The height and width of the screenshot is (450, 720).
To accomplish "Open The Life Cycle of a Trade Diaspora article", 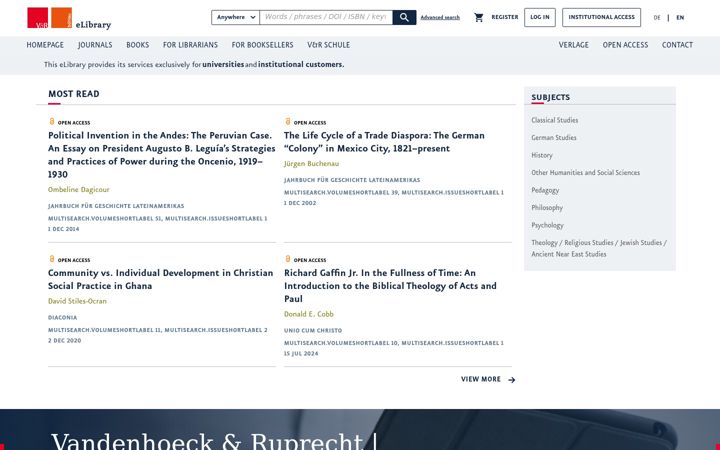I will click(384, 142).
